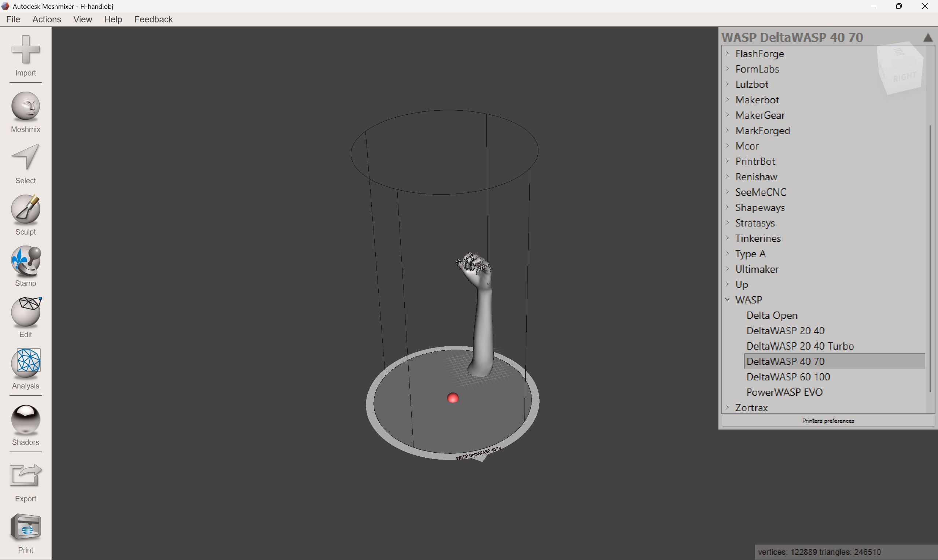Click the WASP DeltaWASP 40 70 bed label
This screenshot has width=938, height=560.
click(x=478, y=453)
